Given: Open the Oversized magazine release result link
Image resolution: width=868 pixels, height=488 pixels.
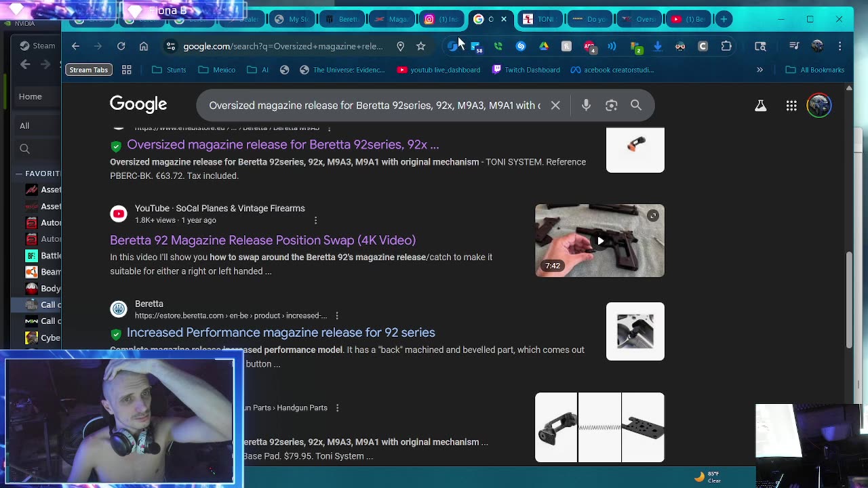Looking at the screenshot, I should (x=283, y=144).
